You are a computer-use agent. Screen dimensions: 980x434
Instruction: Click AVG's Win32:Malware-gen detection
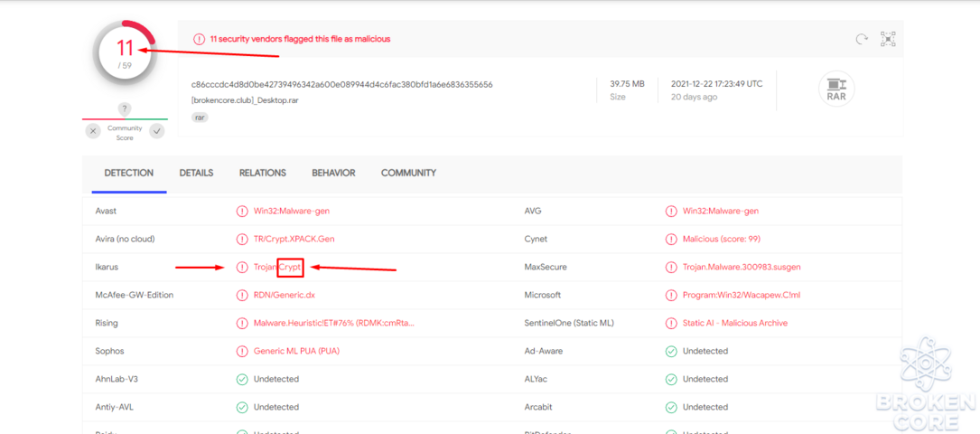pos(721,212)
